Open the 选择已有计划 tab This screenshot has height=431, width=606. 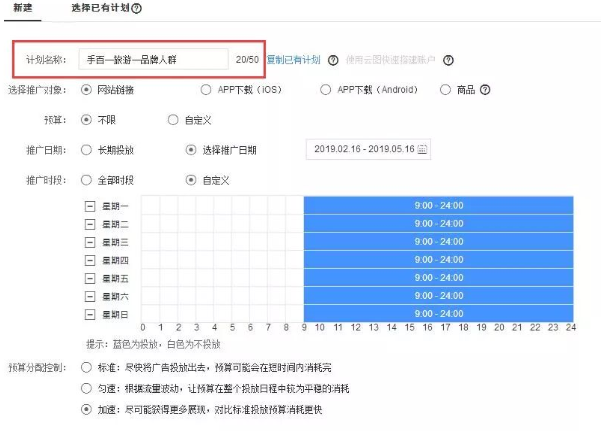(100, 8)
